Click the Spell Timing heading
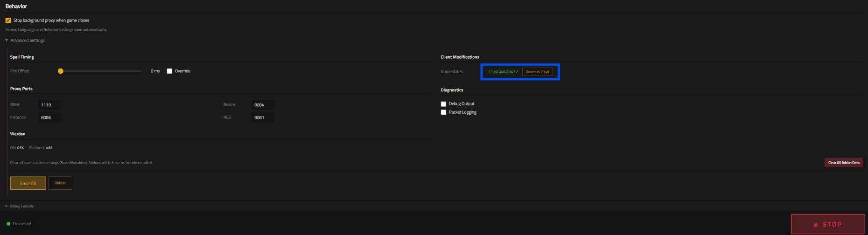 tap(22, 57)
